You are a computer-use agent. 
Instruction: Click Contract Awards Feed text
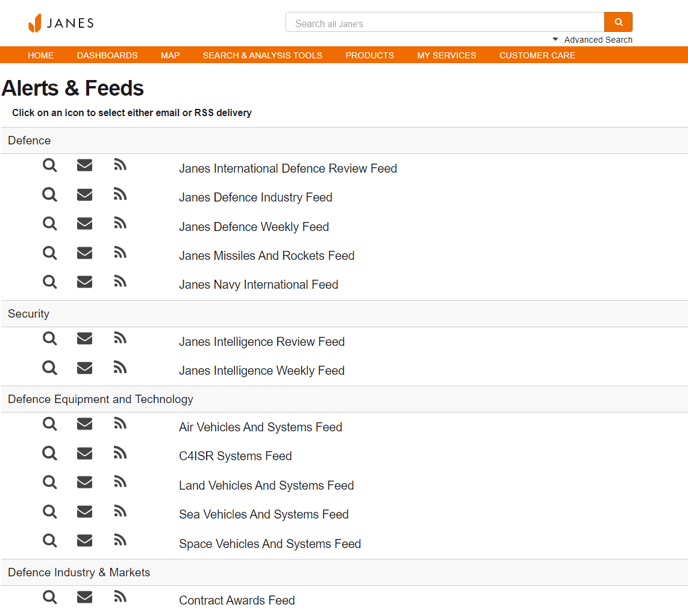pyautogui.click(x=237, y=601)
